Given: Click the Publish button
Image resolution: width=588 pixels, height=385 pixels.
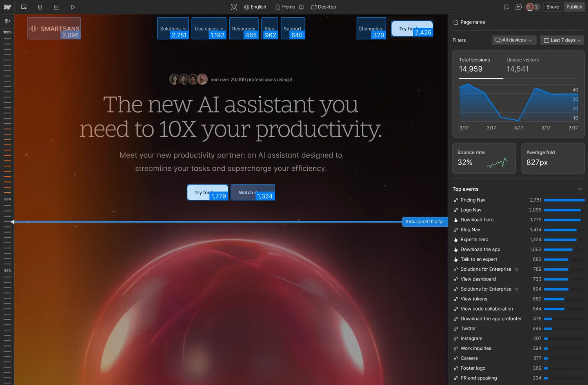Looking at the screenshot, I should point(574,7).
